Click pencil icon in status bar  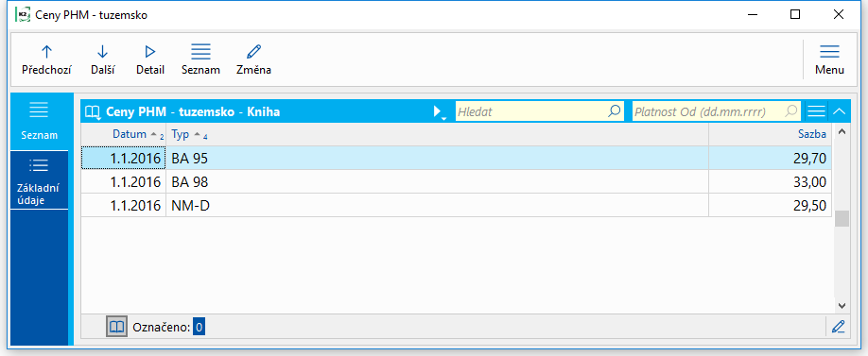[838, 327]
